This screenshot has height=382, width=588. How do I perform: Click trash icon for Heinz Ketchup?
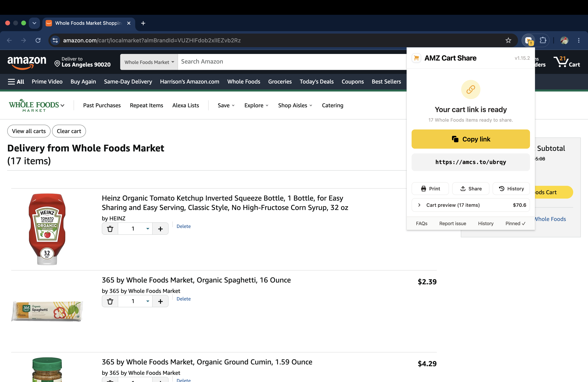point(110,229)
